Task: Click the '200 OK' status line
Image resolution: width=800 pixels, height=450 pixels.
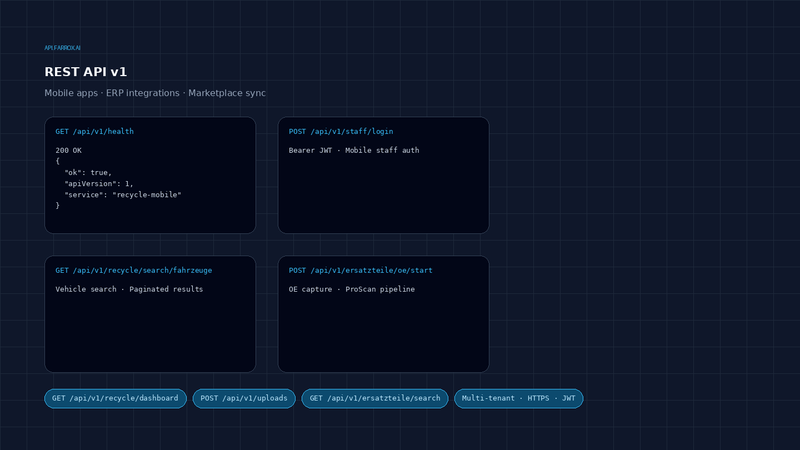Action: coord(68,151)
